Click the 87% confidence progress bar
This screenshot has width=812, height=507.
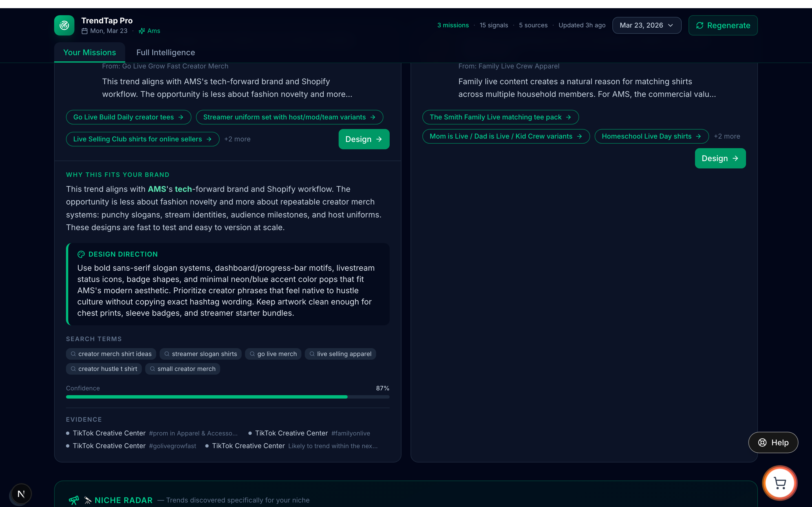pyautogui.click(x=228, y=397)
